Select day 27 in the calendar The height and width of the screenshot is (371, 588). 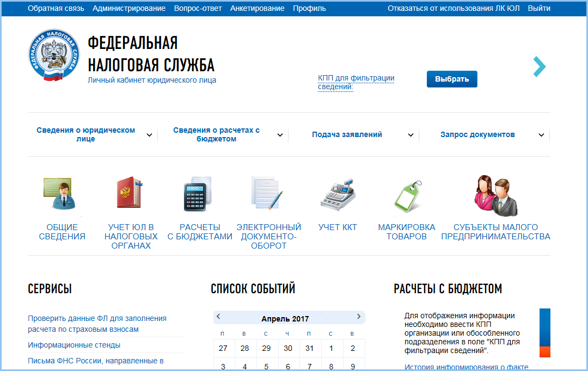click(223, 349)
